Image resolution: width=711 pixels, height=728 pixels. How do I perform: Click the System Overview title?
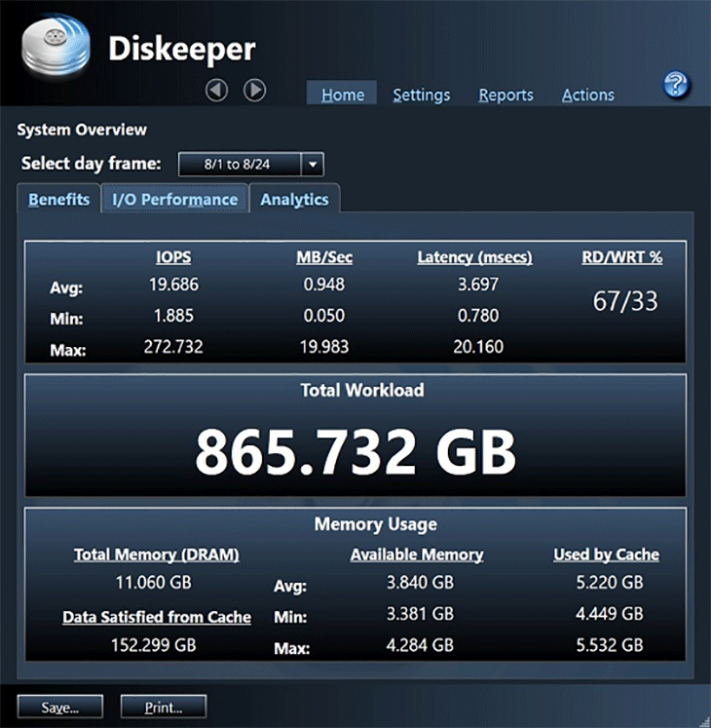tap(82, 130)
